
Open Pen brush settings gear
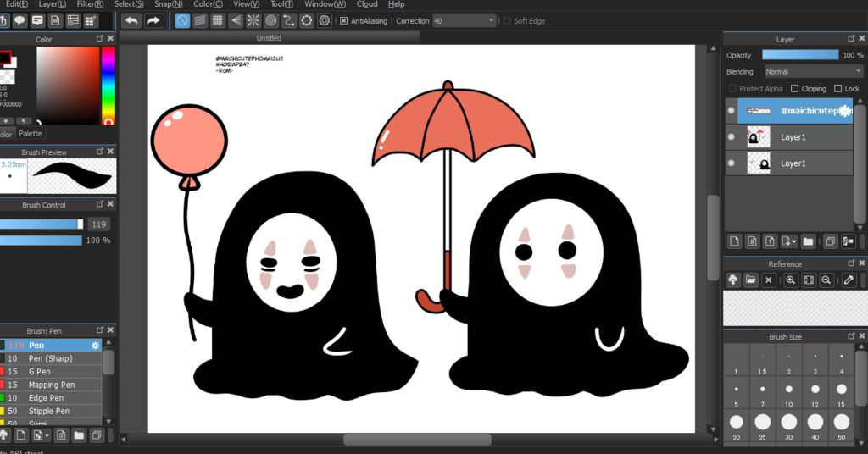pyautogui.click(x=95, y=345)
